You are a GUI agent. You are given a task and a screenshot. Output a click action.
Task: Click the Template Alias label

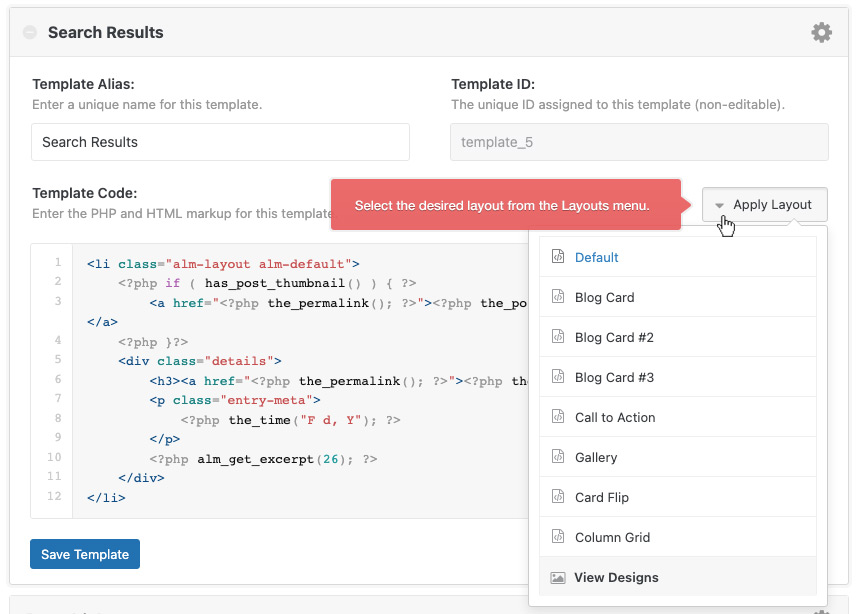(x=83, y=84)
